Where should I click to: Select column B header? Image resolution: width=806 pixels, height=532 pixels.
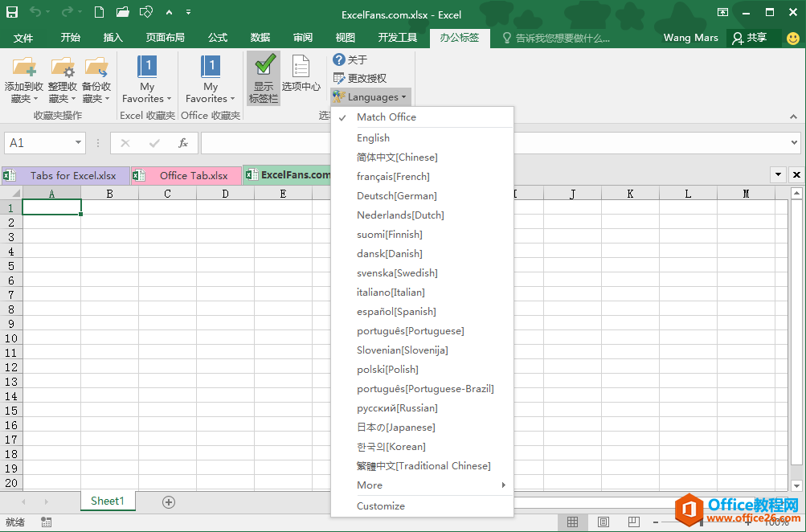click(x=109, y=194)
